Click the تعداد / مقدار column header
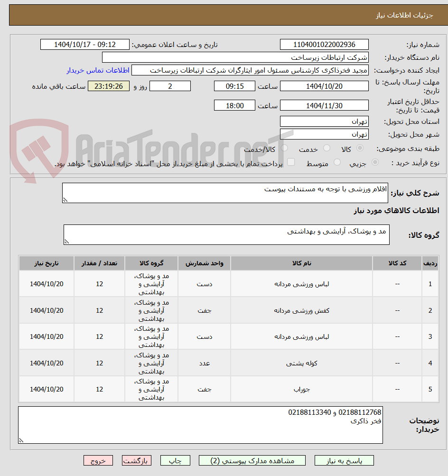448x476 pixels. 100,263
